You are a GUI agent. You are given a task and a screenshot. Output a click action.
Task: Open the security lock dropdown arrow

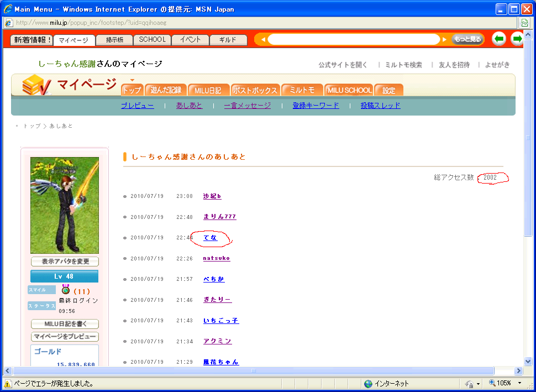(479, 383)
